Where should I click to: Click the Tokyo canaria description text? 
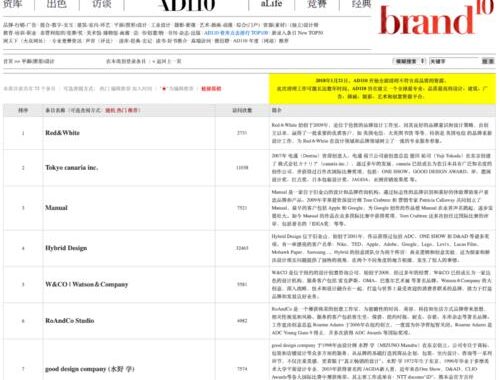pyautogui.click(x=382, y=167)
